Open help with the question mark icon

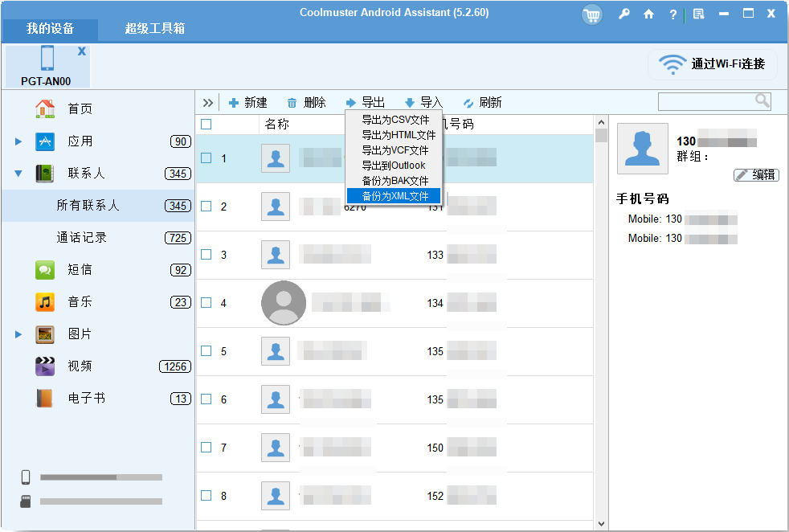(672, 14)
